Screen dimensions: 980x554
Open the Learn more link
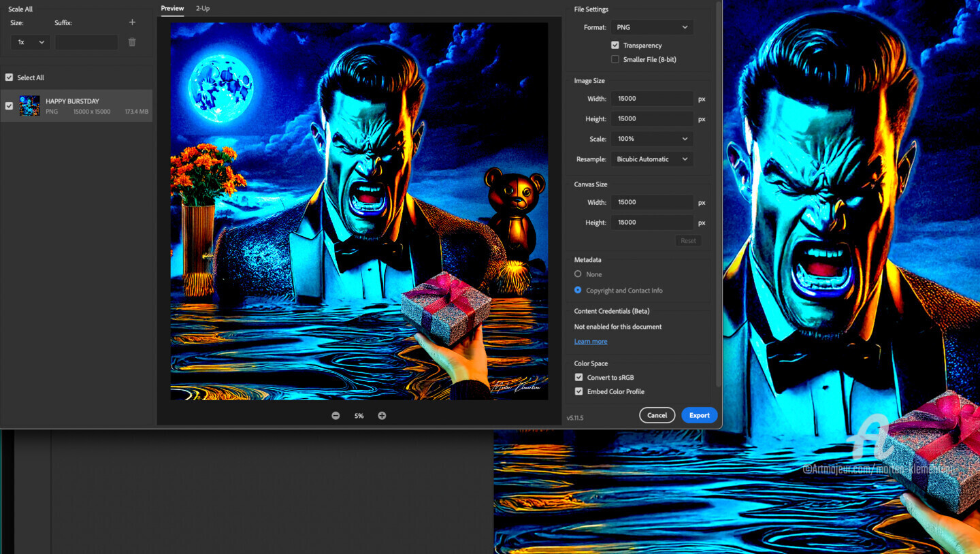tap(591, 342)
